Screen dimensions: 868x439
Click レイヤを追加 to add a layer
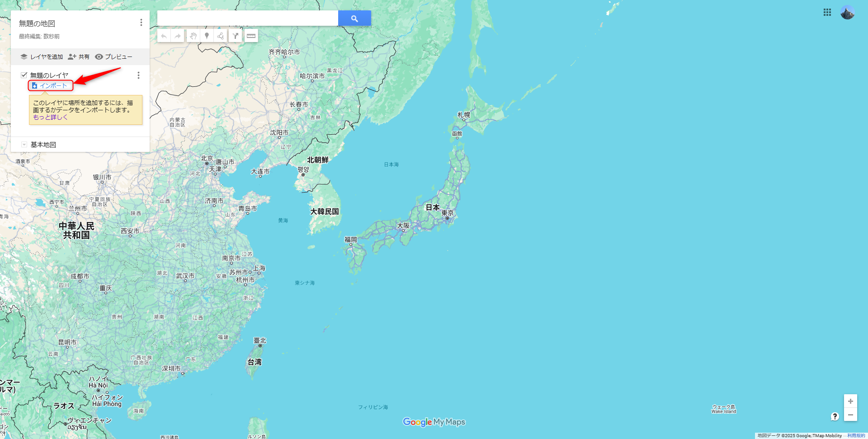(x=42, y=57)
